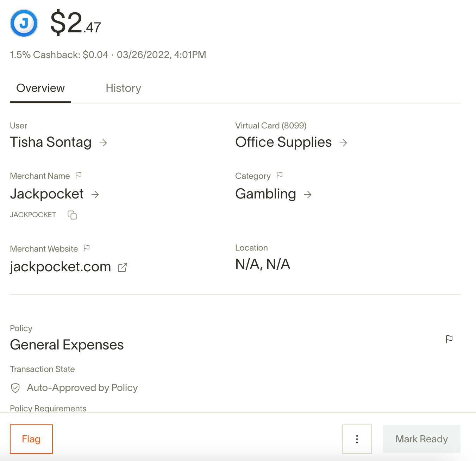Click the JACKPOCKET raw descriptor text
Viewport: 476px width, 461px height.
[33, 215]
